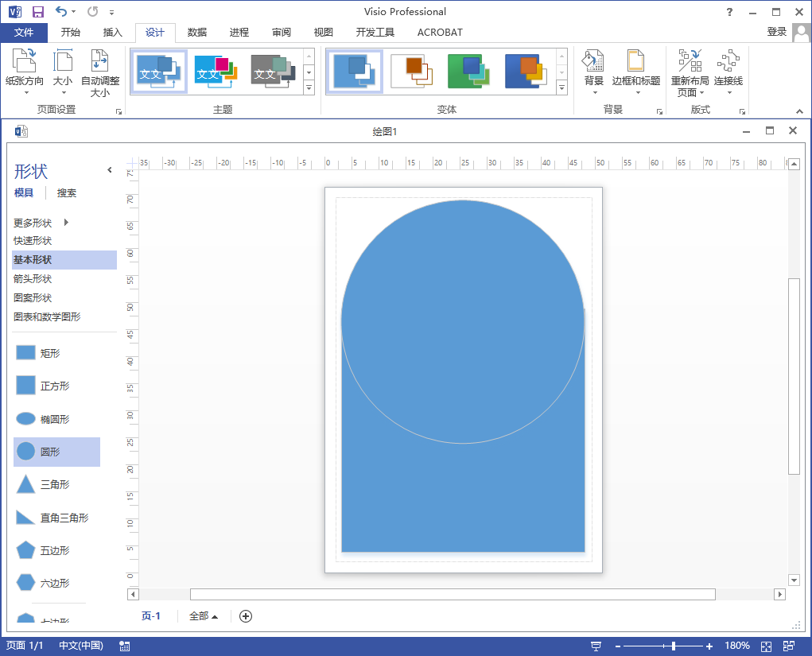Select the first blue theme thumbnail

click(158, 72)
